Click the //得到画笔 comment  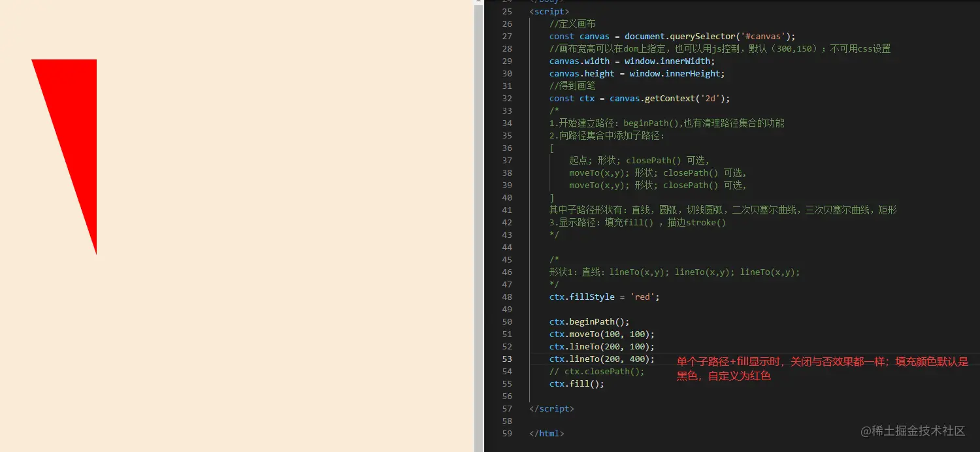[572, 86]
